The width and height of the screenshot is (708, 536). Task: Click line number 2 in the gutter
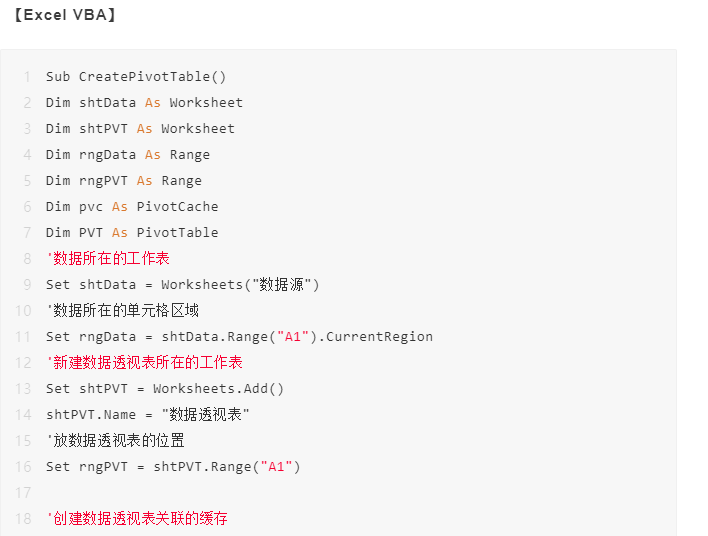[x=27, y=103]
